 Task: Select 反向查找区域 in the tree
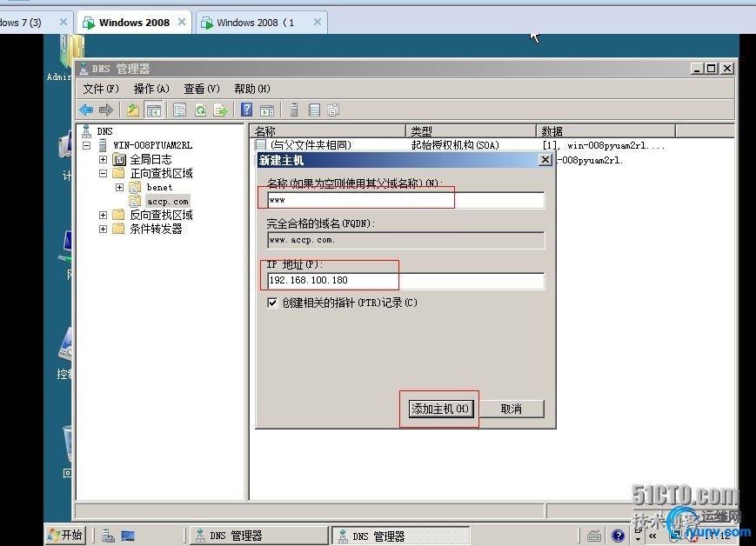coord(161,215)
